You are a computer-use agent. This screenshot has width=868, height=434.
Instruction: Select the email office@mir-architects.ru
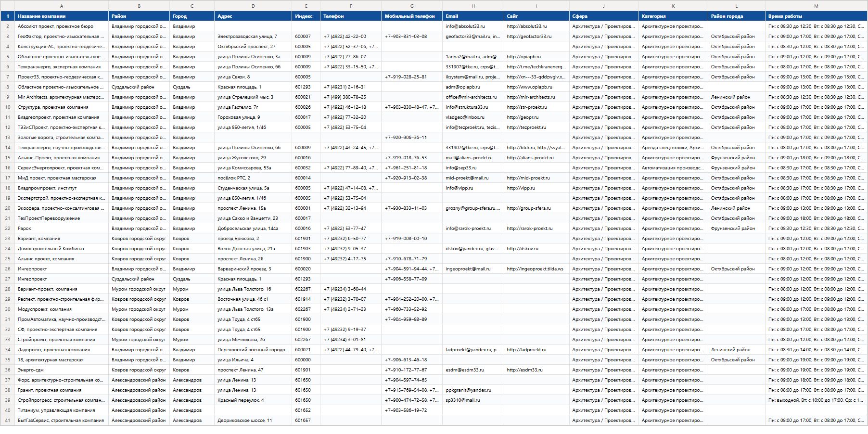pyautogui.click(x=473, y=97)
